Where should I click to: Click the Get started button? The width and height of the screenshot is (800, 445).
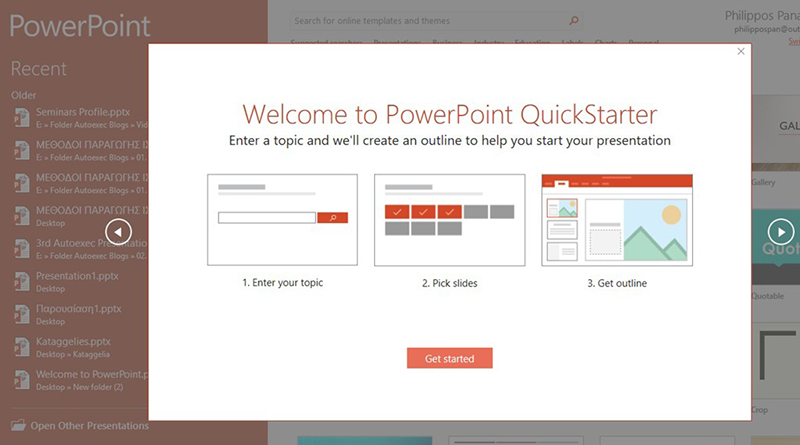(x=449, y=358)
